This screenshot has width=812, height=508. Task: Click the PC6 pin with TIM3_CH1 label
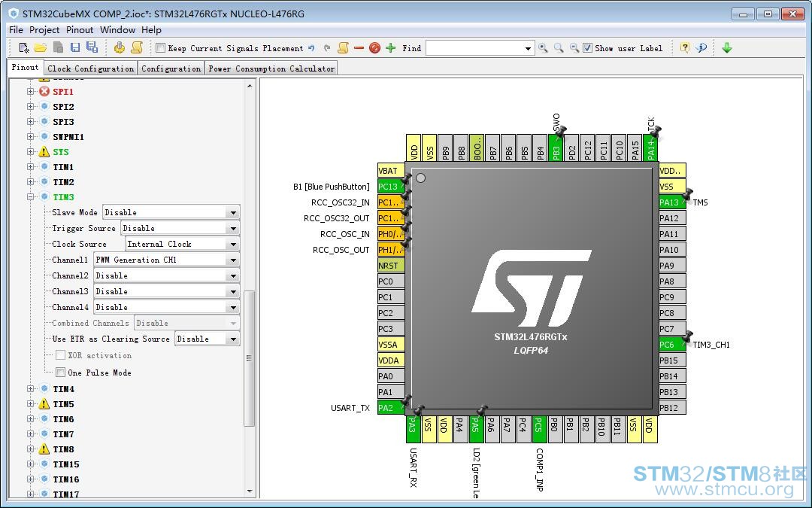coord(672,344)
